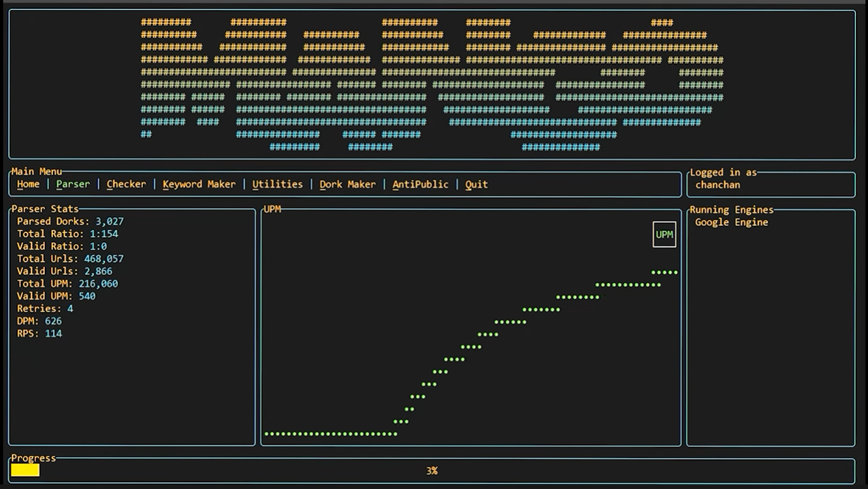Click the Valid Urls stat line

64,272
